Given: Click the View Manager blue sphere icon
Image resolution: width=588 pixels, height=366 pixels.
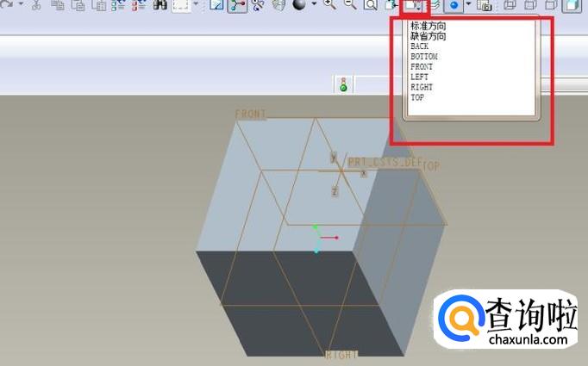Looking at the screenshot, I should tap(454, 5).
